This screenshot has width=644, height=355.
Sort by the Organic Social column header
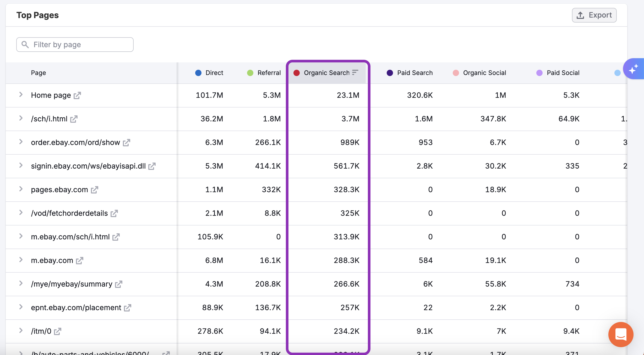(x=484, y=73)
